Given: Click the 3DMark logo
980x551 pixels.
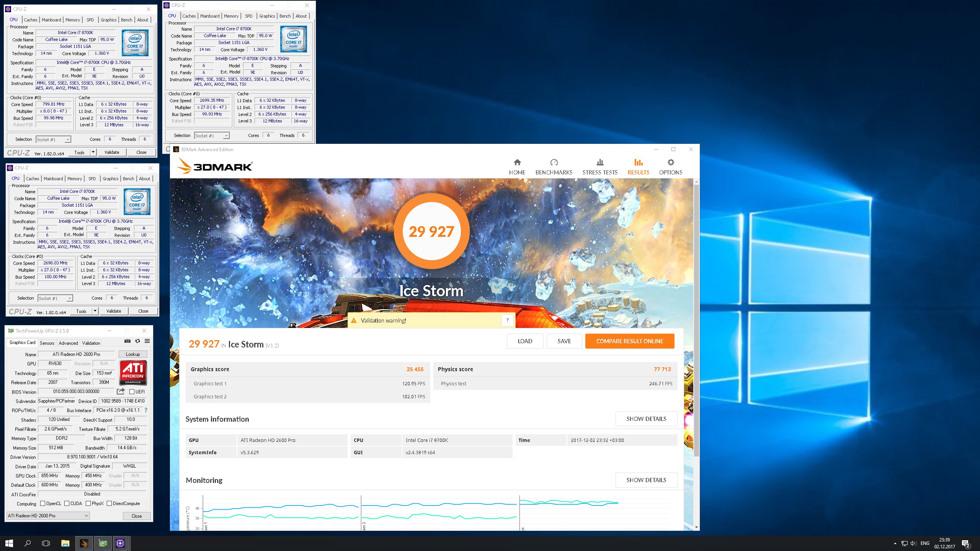Looking at the screenshot, I should [214, 166].
